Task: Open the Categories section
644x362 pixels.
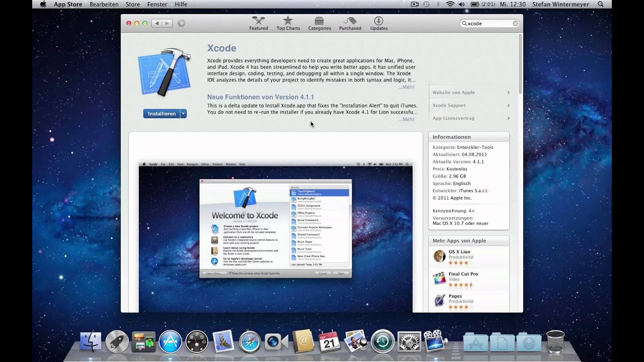Action: 319,23
